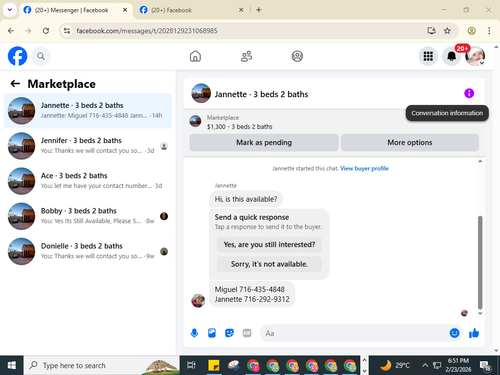
Task: Open Bobby conversation in the list
Action: [88, 216]
